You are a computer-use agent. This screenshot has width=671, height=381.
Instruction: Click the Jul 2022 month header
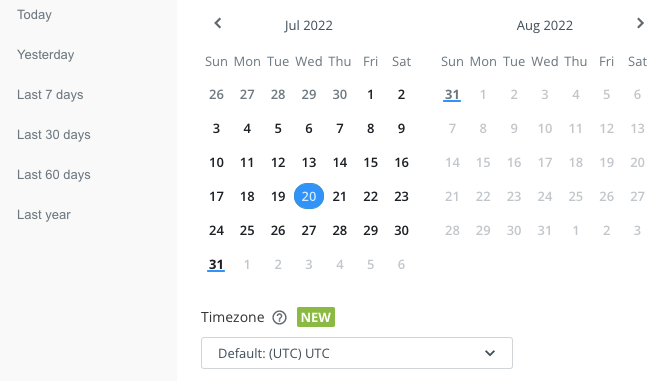309,25
